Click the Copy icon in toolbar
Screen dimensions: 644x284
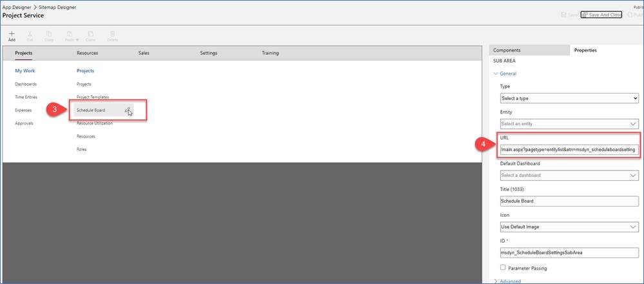click(x=49, y=33)
